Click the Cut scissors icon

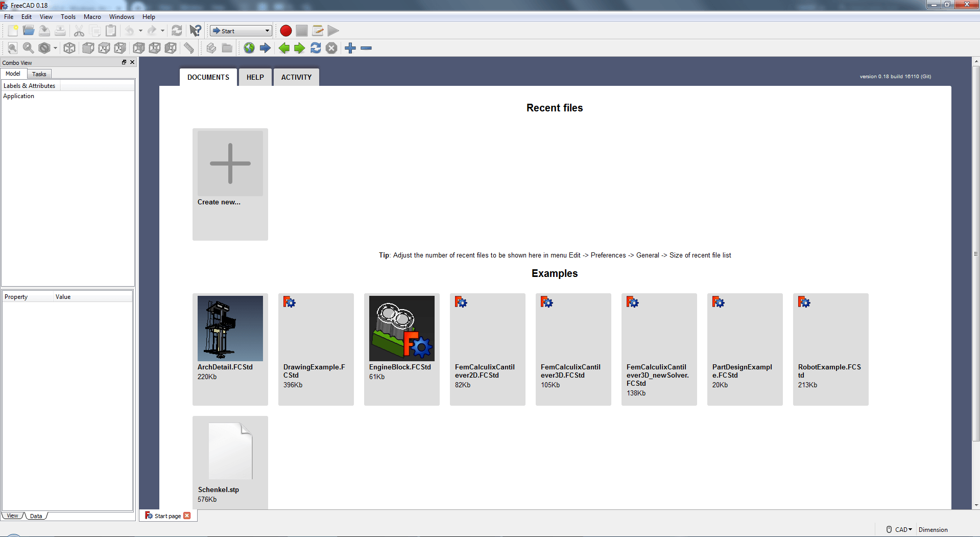tap(79, 31)
